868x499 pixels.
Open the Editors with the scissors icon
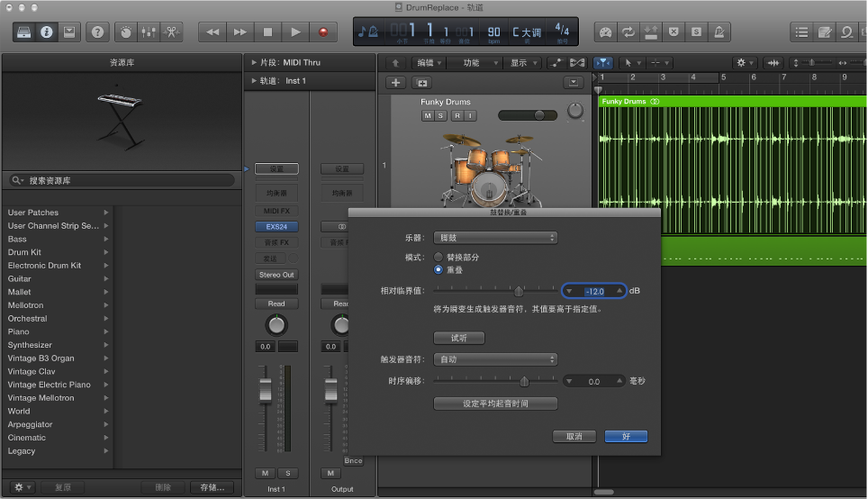[x=173, y=32]
